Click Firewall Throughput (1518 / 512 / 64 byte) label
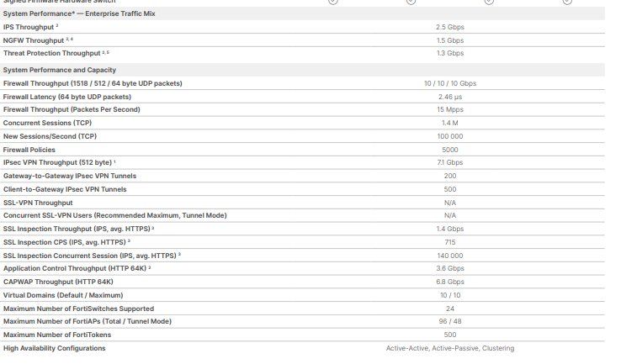 tap(93, 83)
